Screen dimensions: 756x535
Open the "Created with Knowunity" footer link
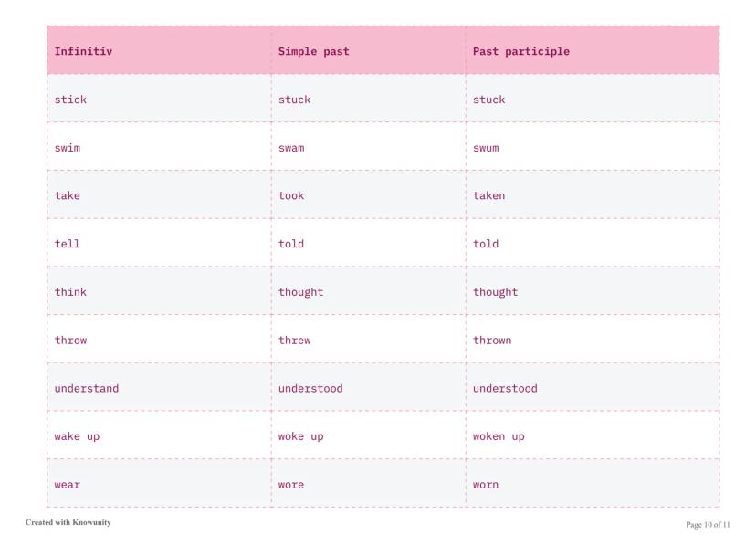click(x=68, y=522)
